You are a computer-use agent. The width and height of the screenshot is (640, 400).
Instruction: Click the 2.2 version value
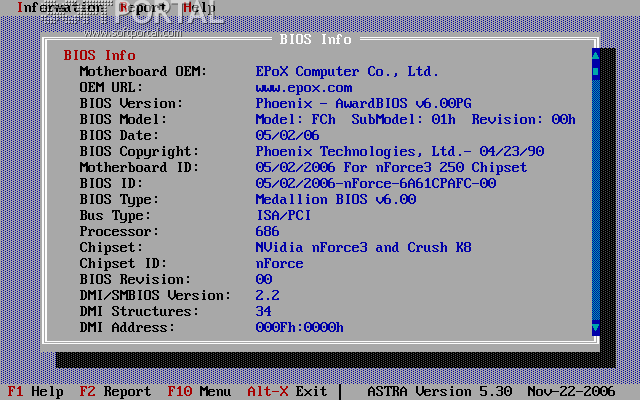(x=267, y=295)
